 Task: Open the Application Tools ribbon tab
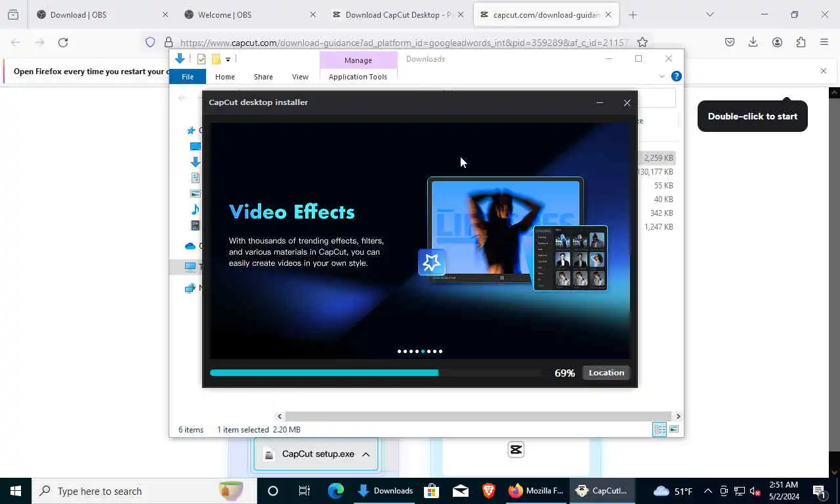coord(358,77)
